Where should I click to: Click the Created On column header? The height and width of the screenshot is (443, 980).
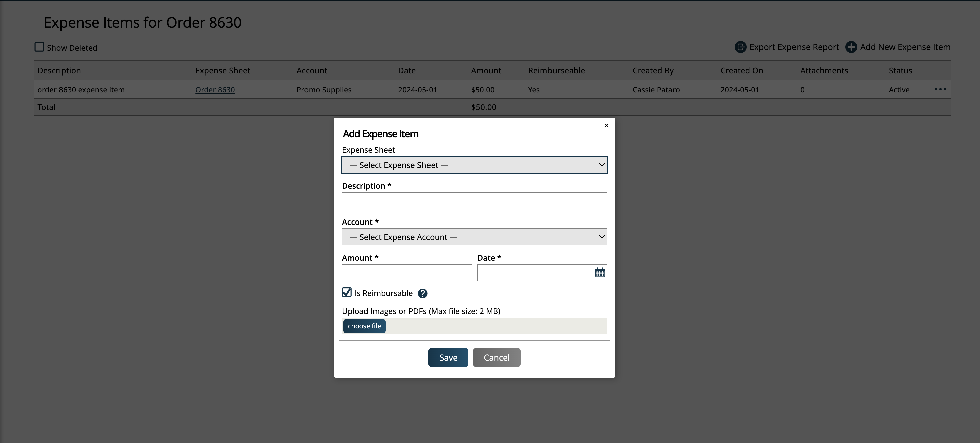pos(741,71)
